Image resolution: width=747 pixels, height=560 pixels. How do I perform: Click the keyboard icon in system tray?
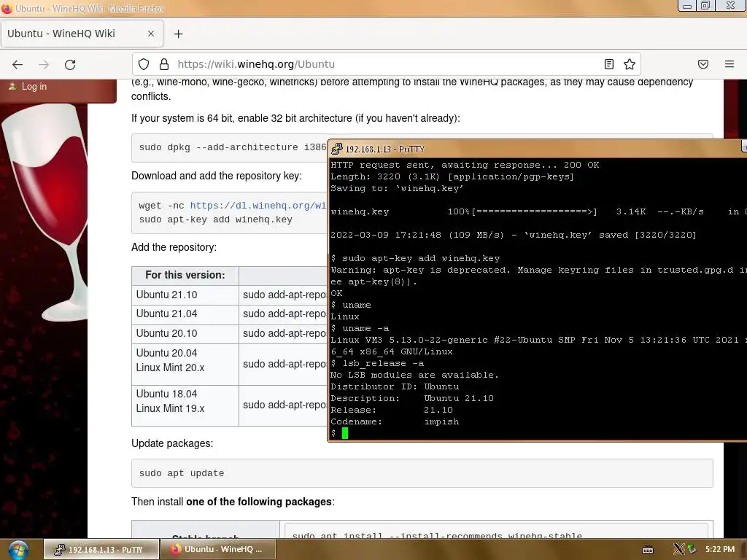coord(648,550)
